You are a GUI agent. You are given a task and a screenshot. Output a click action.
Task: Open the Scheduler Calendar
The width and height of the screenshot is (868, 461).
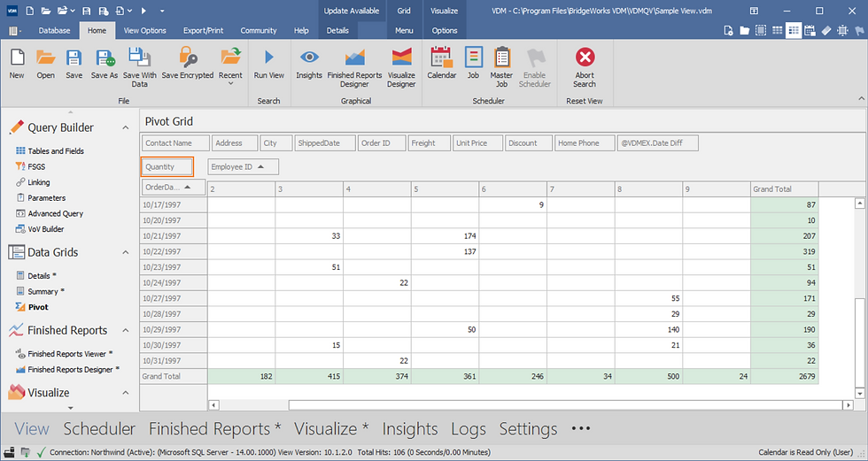click(x=442, y=64)
